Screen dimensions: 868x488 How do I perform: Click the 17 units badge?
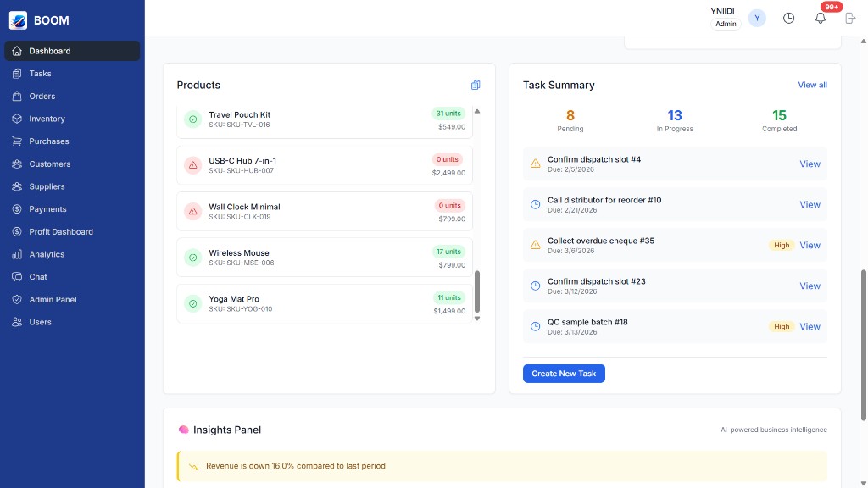pyautogui.click(x=448, y=252)
